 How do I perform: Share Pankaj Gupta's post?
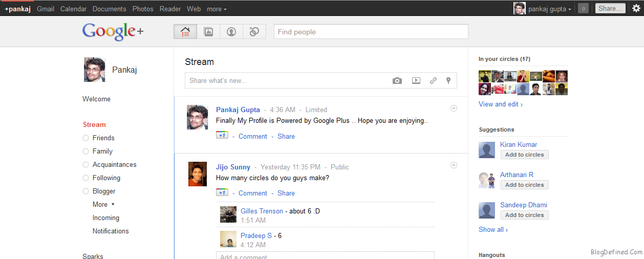(286, 136)
